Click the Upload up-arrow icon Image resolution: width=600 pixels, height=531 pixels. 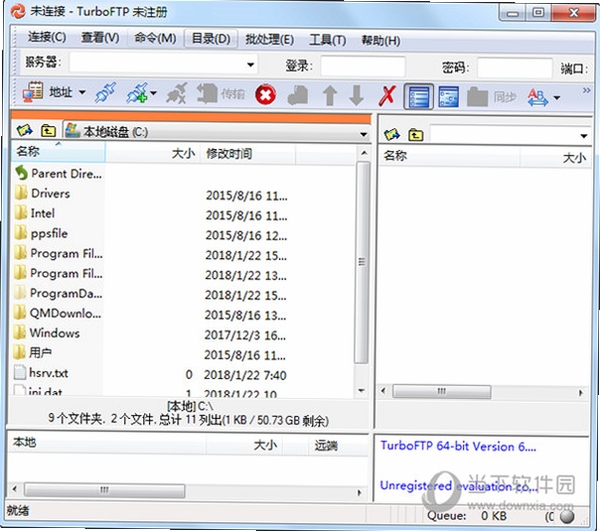point(330,95)
